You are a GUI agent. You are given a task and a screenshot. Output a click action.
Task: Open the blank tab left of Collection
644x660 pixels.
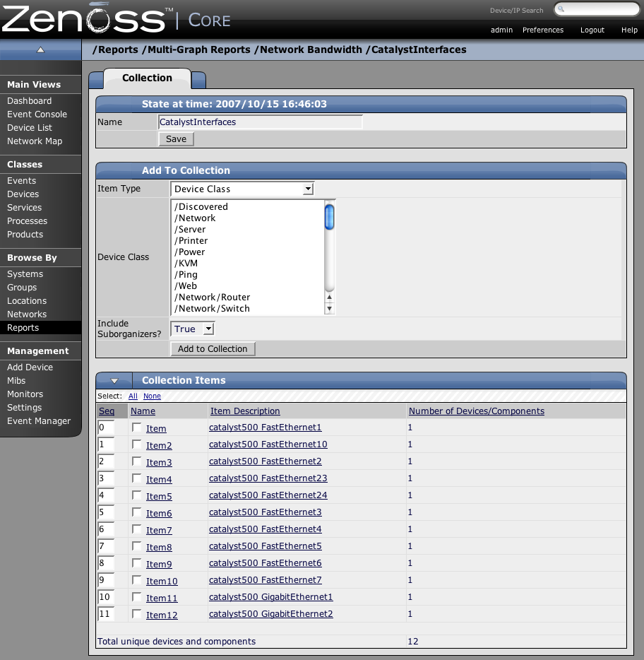coord(96,80)
